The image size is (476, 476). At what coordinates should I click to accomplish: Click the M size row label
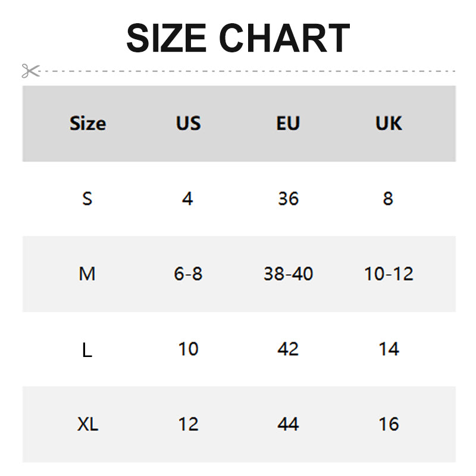(87, 274)
